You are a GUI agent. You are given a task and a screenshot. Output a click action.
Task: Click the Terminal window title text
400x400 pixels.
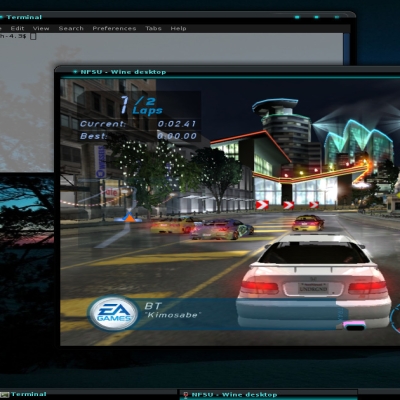click(x=24, y=17)
